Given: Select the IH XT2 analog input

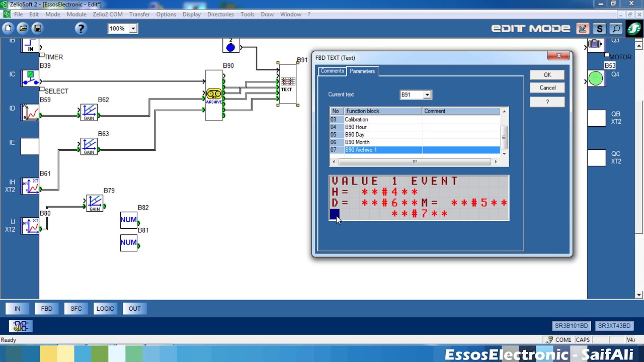Looking at the screenshot, I should coord(30,186).
